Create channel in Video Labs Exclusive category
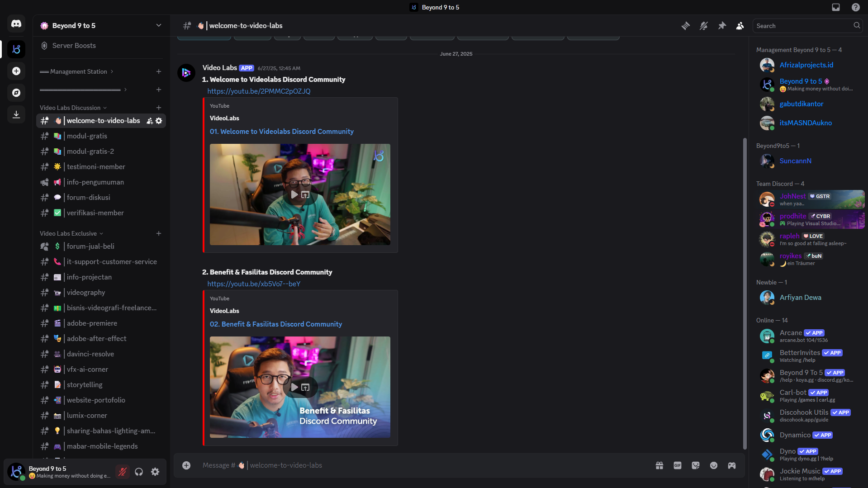Image resolution: width=868 pixels, height=488 pixels. click(x=159, y=233)
